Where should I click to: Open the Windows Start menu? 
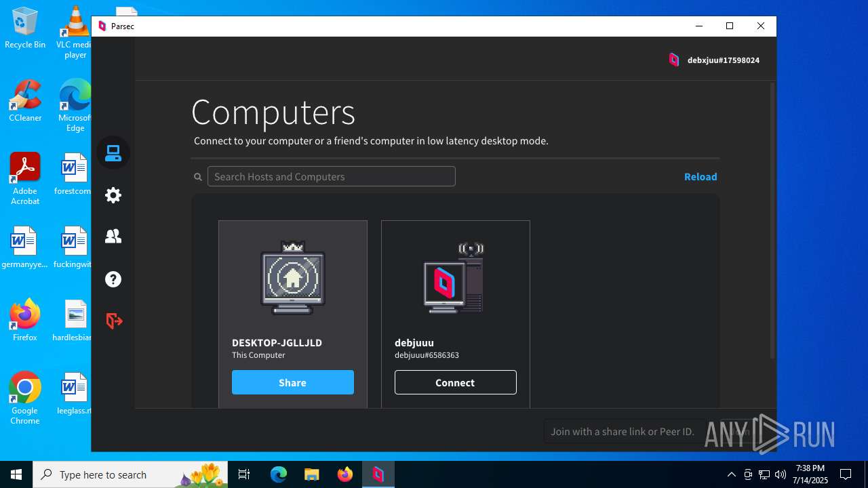[16, 474]
